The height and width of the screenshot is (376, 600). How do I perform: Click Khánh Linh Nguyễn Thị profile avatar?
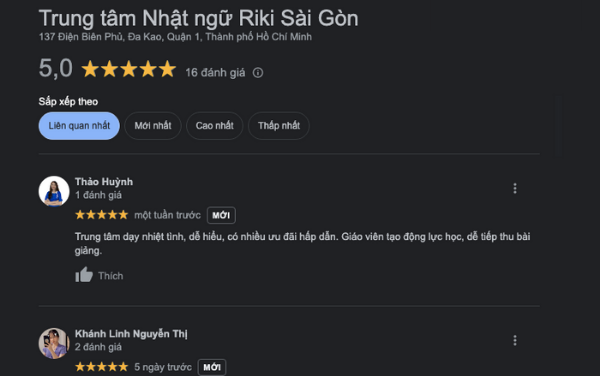click(54, 343)
